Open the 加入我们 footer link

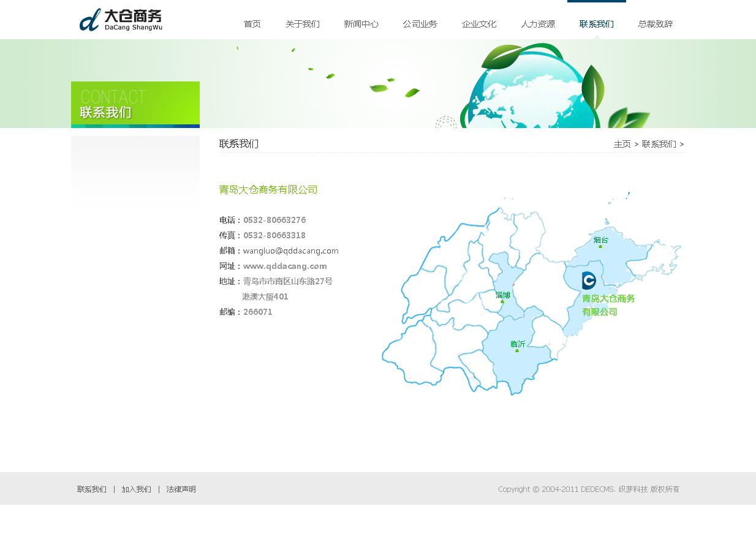point(136,489)
